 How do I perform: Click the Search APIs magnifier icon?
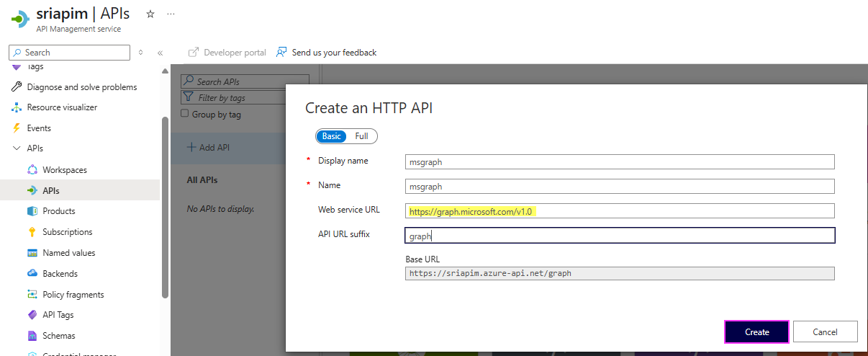click(189, 81)
